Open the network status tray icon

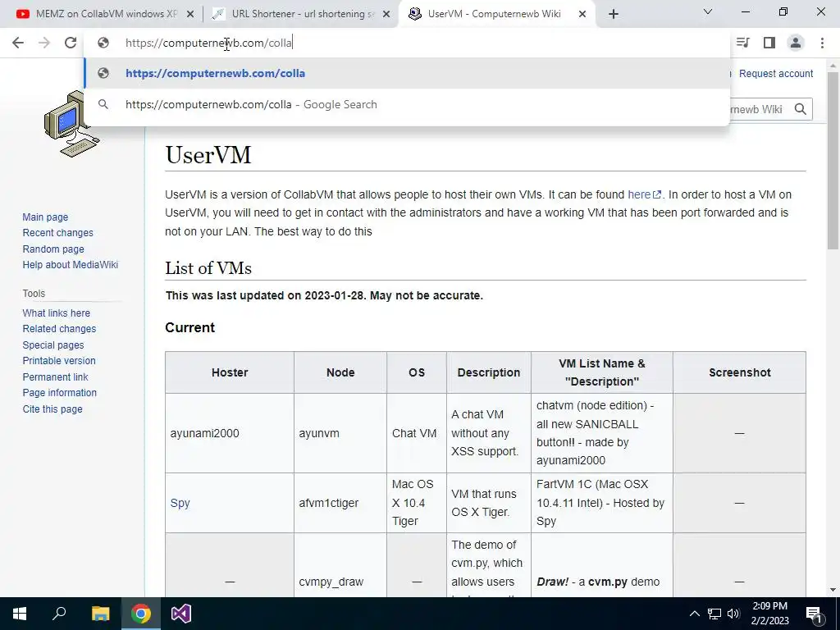[x=714, y=614]
